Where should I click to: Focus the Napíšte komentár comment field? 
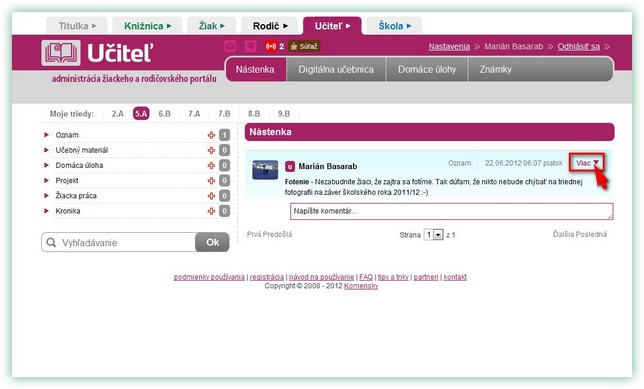point(452,211)
